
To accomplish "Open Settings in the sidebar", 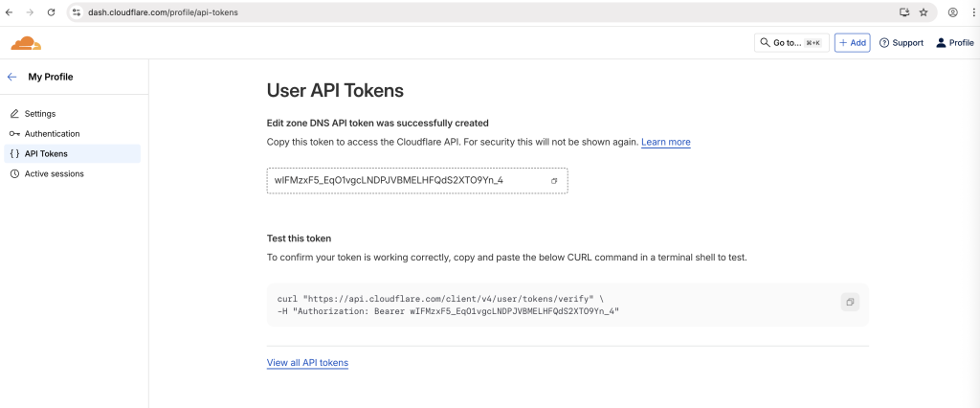I will pos(39,114).
